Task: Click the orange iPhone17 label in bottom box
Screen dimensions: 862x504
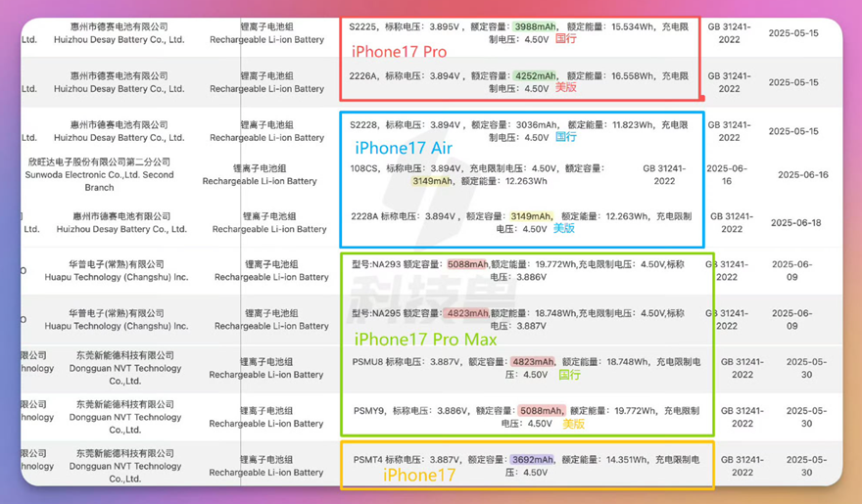Action: (419, 476)
